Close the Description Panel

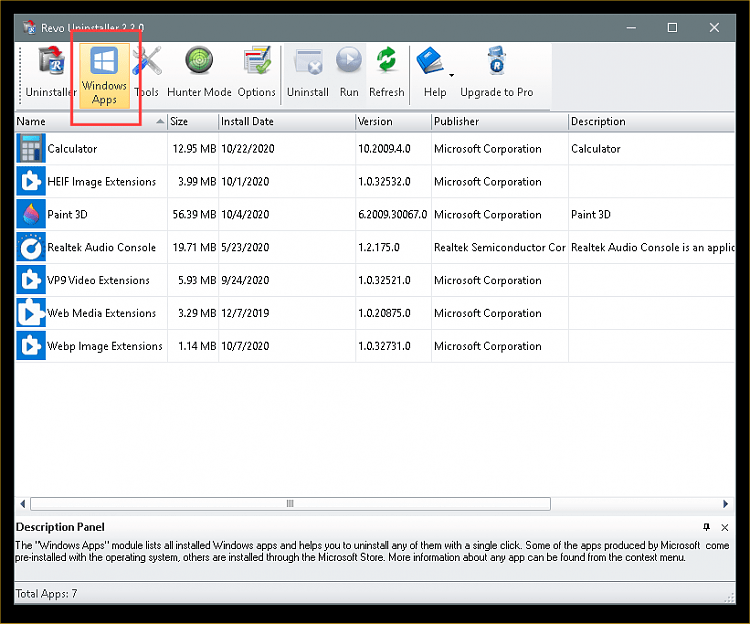725,527
